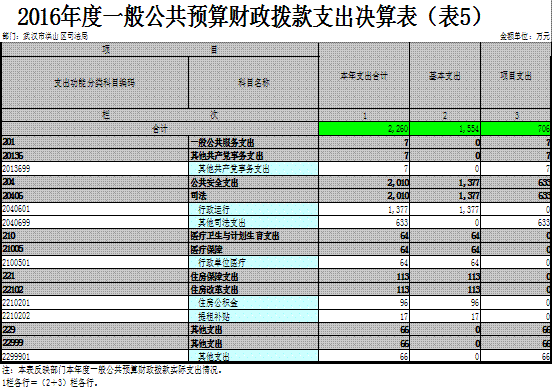Click code cell 2013699

tap(95, 169)
